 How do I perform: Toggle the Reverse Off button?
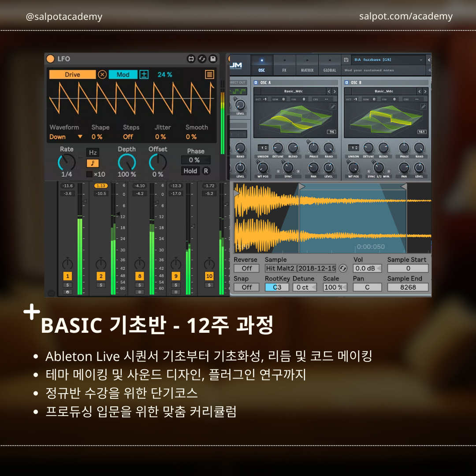246,268
